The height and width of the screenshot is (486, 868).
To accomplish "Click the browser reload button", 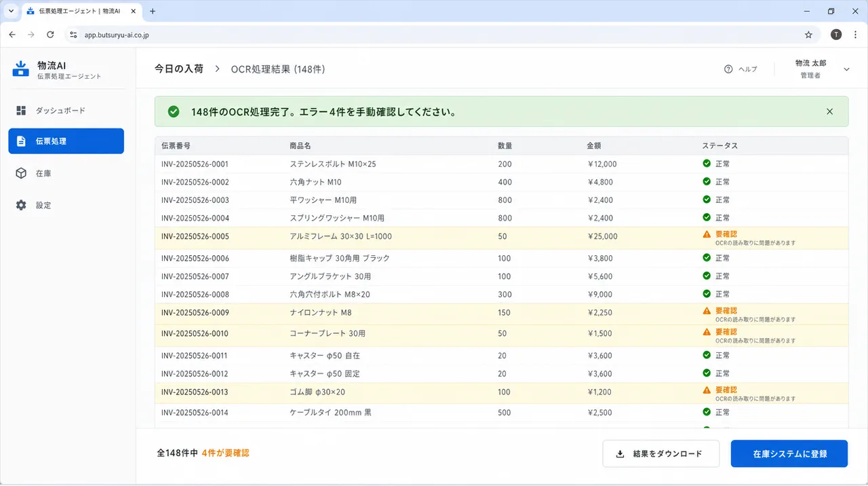I will 50,35.
